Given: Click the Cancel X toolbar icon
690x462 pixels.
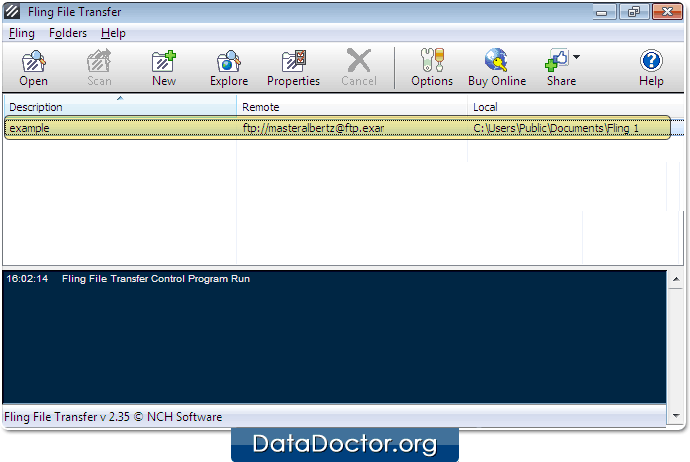Looking at the screenshot, I should click(x=359, y=60).
